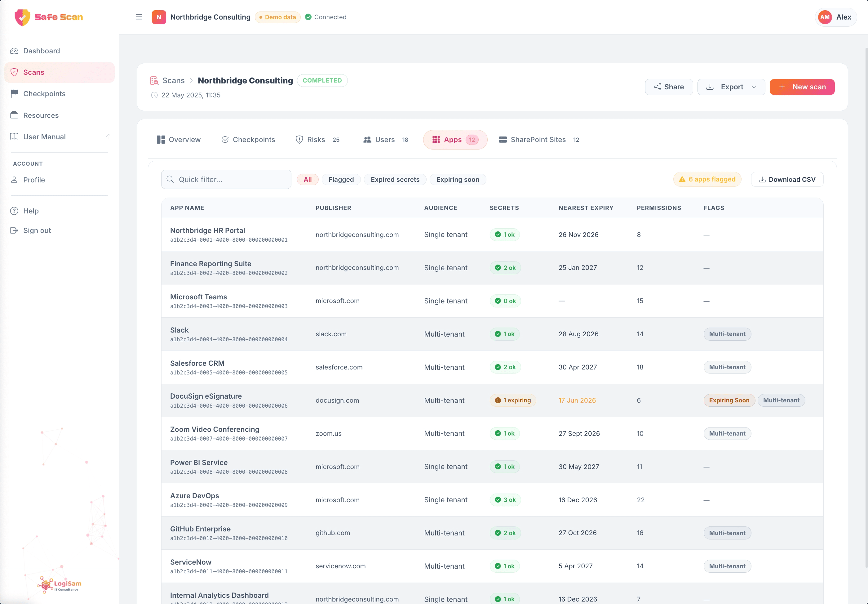868x604 pixels.
Task: Click the orange N organisation avatar
Action: [x=159, y=17]
